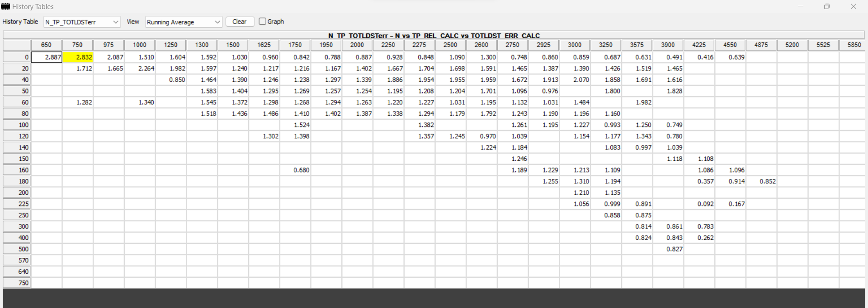Screen dimensions: 868x308
Task: Select the cell with value 0.092
Action: [699, 204]
